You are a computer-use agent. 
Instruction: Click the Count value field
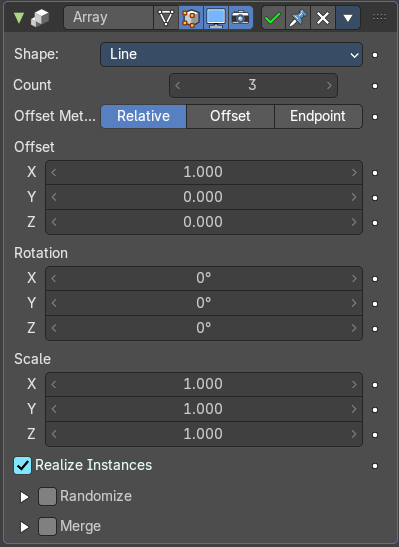click(253, 85)
